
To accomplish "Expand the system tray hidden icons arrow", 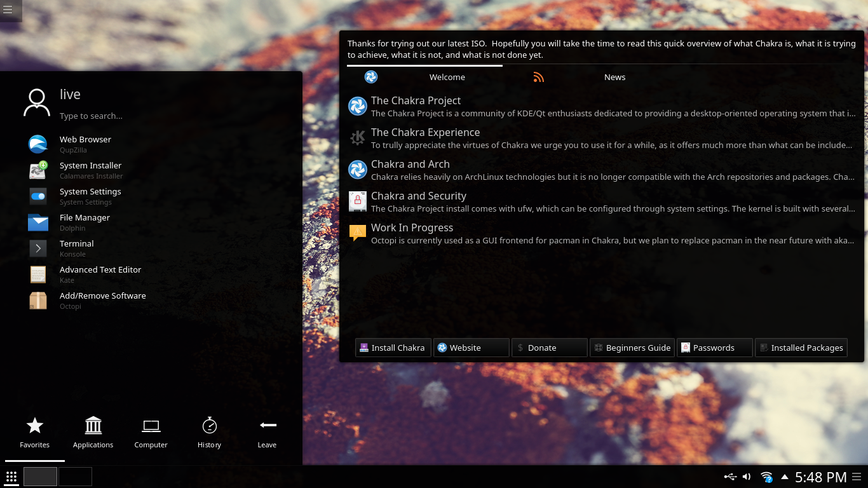I will coord(785,477).
